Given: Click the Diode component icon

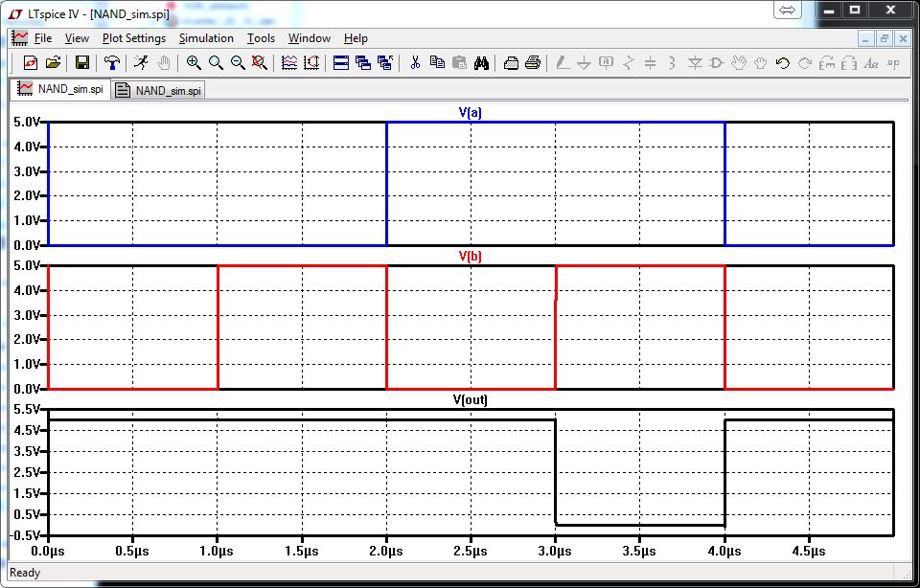Looking at the screenshot, I should pos(695,63).
